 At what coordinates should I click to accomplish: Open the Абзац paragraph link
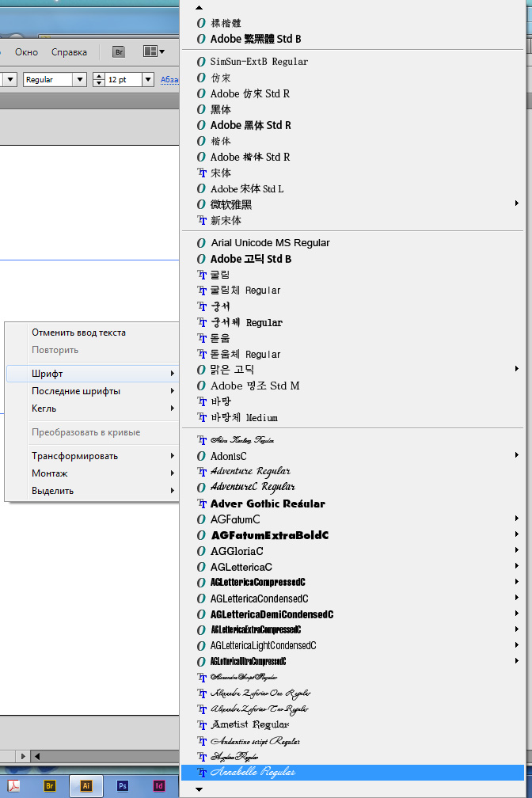click(169, 79)
